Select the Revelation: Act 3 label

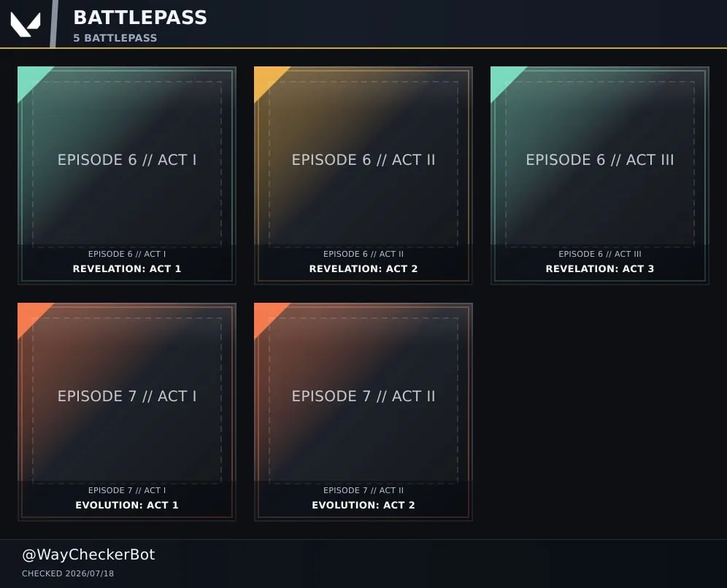pyautogui.click(x=599, y=268)
